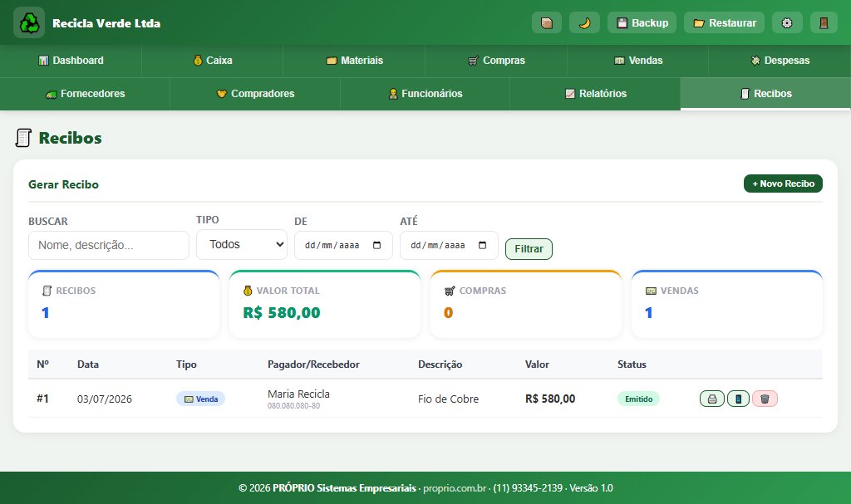Expand the Tipo dropdown showing Todos
This screenshot has width=851, height=504.
pyautogui.click(x=242, y=245)
